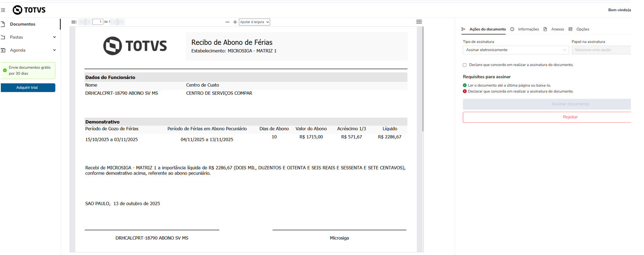Open Pastas in the sidebar
644x255 pixels.
point(16,37)
